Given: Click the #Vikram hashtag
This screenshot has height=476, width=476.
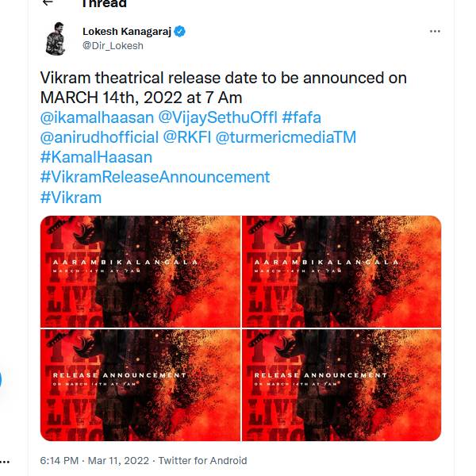Looking at the screenshot, I should coord(71,197).
